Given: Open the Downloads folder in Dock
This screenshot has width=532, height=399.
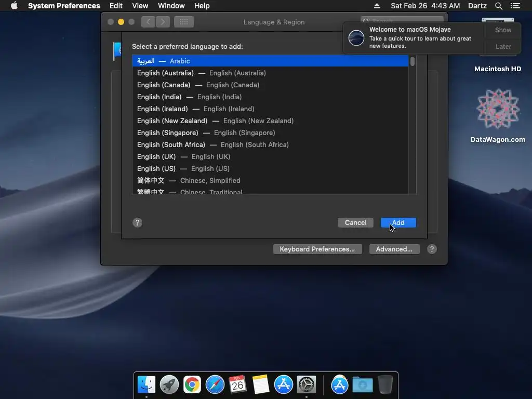Looking at the screenshot, I should point(362,385).
